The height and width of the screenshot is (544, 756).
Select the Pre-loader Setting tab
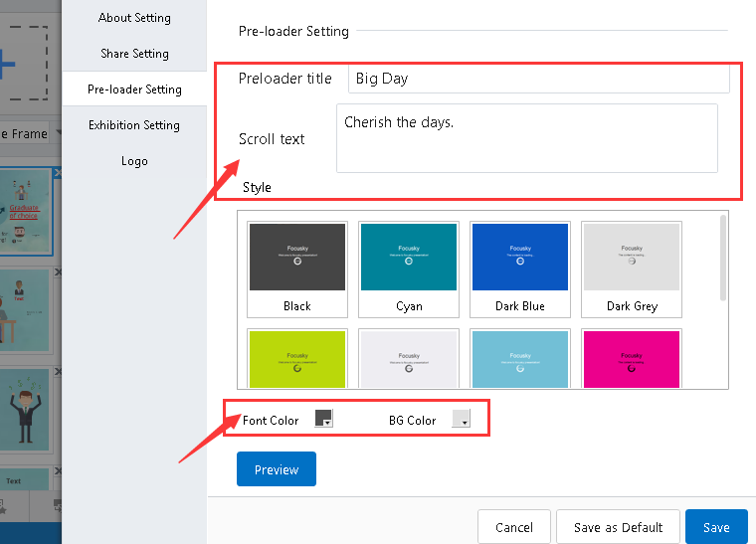click(134, 90)
